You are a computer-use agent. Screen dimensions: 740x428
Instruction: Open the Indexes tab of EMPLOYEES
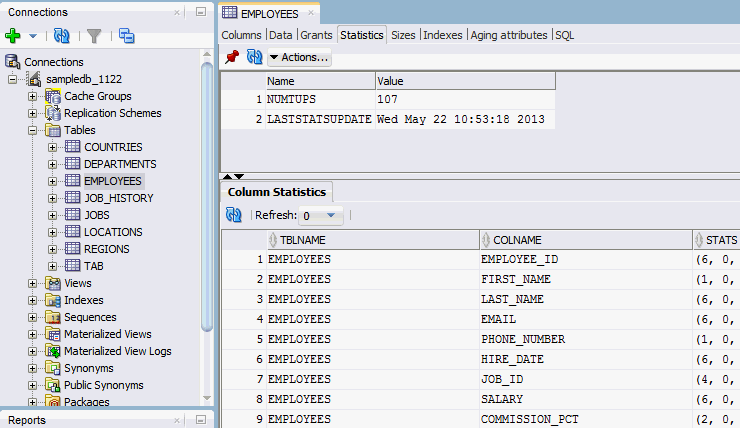(x=443, y=35)
